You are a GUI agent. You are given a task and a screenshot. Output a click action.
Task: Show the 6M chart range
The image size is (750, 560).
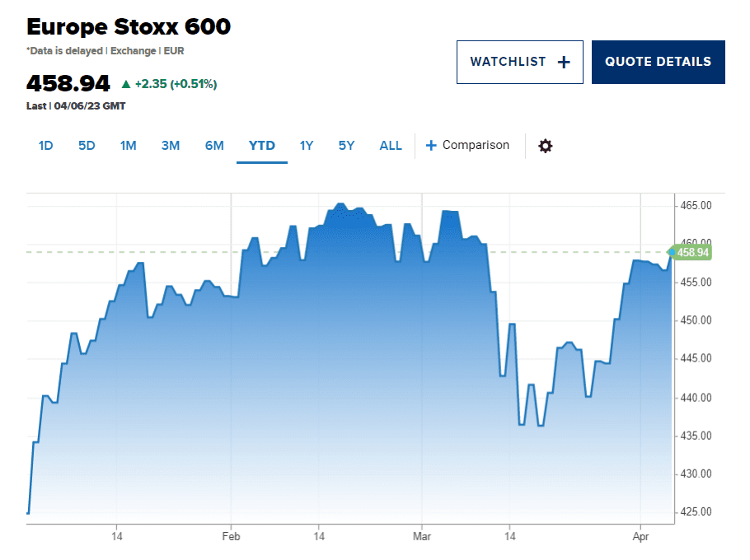214,146
